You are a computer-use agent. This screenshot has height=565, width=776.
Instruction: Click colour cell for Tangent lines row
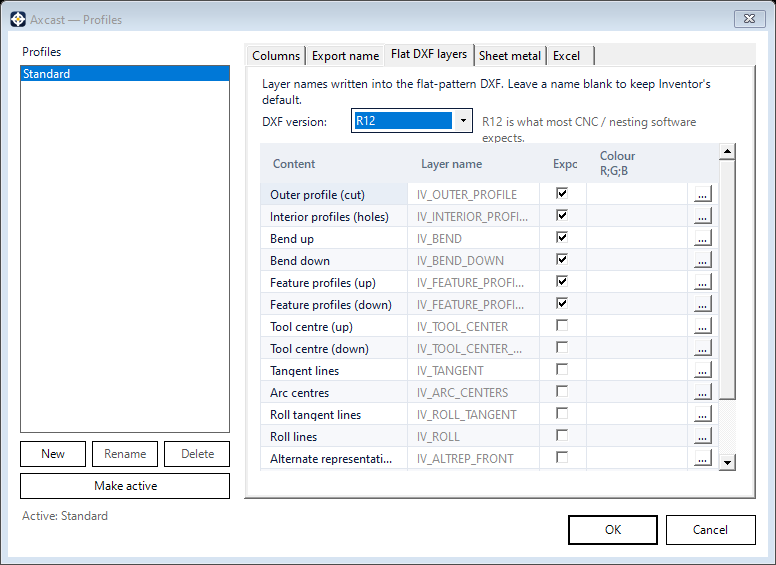point(636,371)
